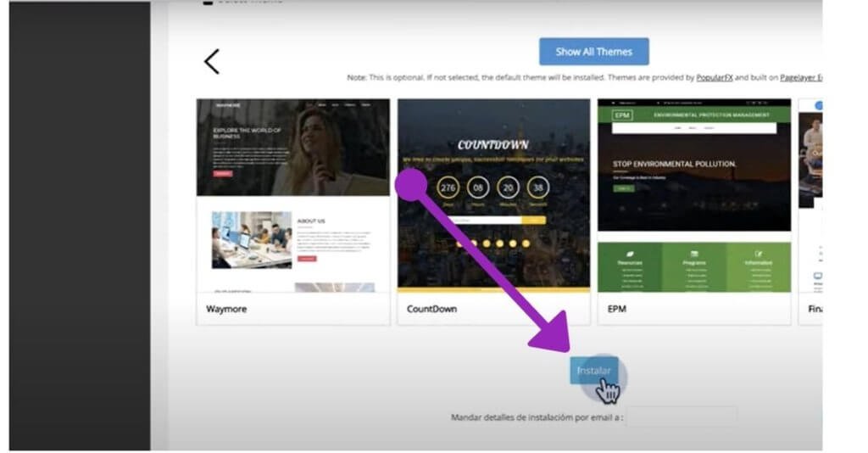Click the back arrow chevron
Image resolution: width=868 pixels, height=453 pixels.
pos(212,61)
